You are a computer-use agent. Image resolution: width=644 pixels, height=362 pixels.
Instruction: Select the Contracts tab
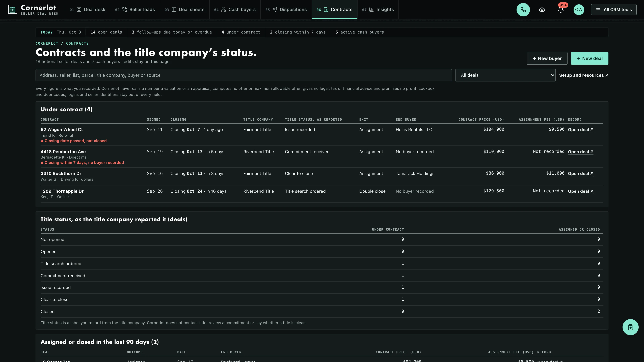click(335, 10)
